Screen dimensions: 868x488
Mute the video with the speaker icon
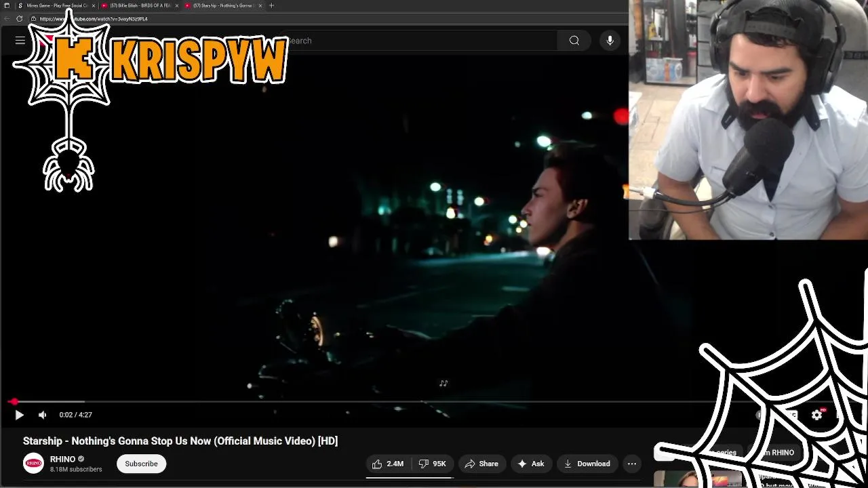click(x=42, y=415)
